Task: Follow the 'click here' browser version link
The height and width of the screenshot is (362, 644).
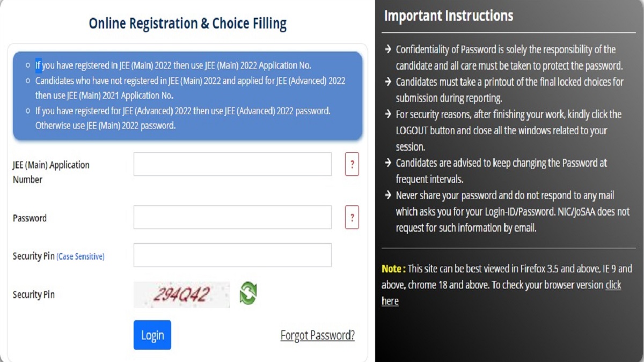Action: 613,285
